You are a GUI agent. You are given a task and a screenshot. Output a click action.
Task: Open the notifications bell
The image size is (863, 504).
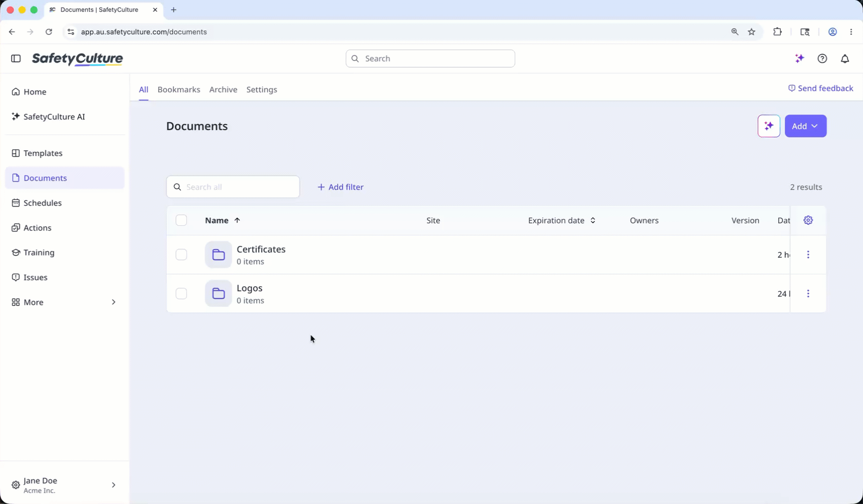(845, 59)
